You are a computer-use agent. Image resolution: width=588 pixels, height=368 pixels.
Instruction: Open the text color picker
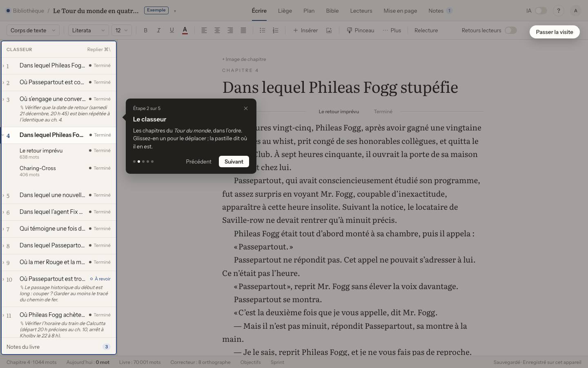(185, 30)
